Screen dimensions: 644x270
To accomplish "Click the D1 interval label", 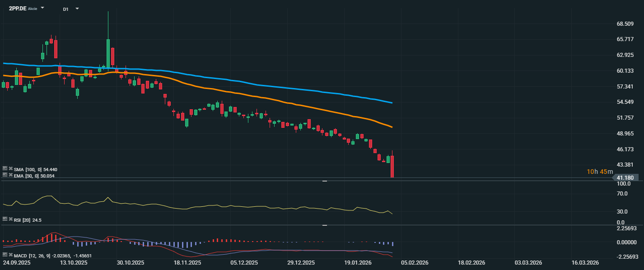I will pos(66,9).
